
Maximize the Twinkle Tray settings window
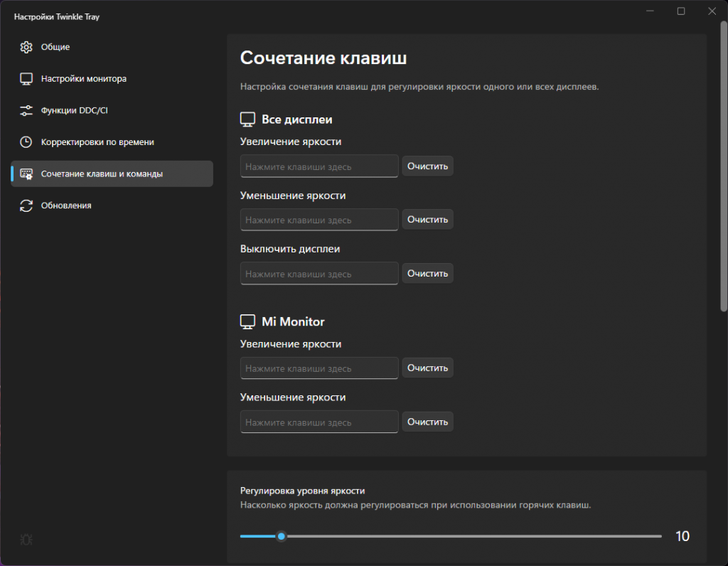coord(681,11)
